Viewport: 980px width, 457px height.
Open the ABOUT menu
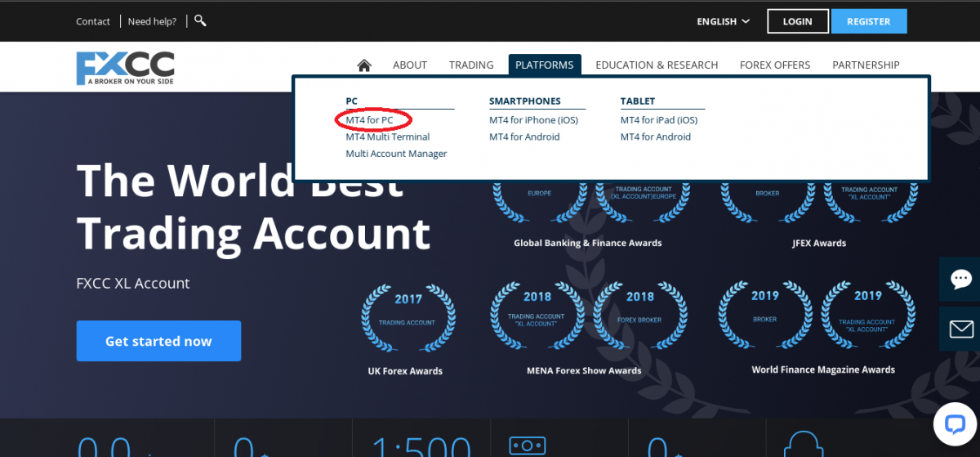(410, 65)
